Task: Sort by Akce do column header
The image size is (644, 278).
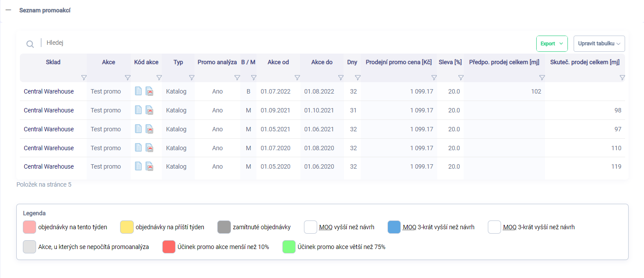Action: [322, 62]
